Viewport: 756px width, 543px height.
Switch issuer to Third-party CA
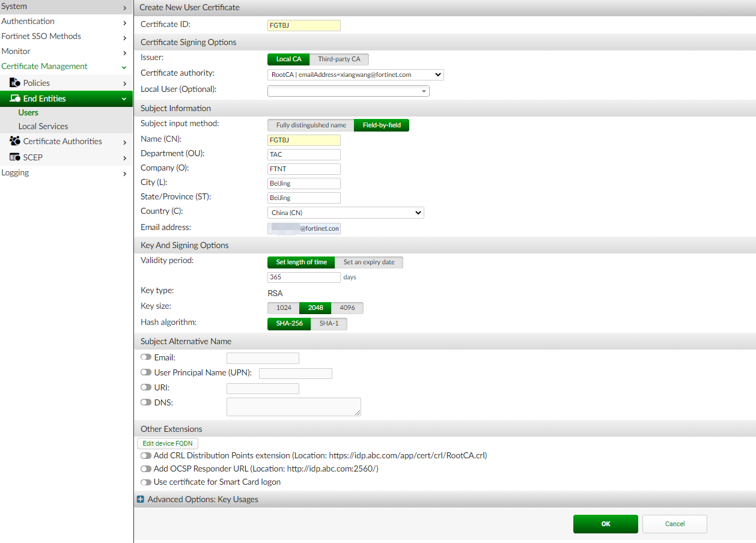(x=339, y=59)
